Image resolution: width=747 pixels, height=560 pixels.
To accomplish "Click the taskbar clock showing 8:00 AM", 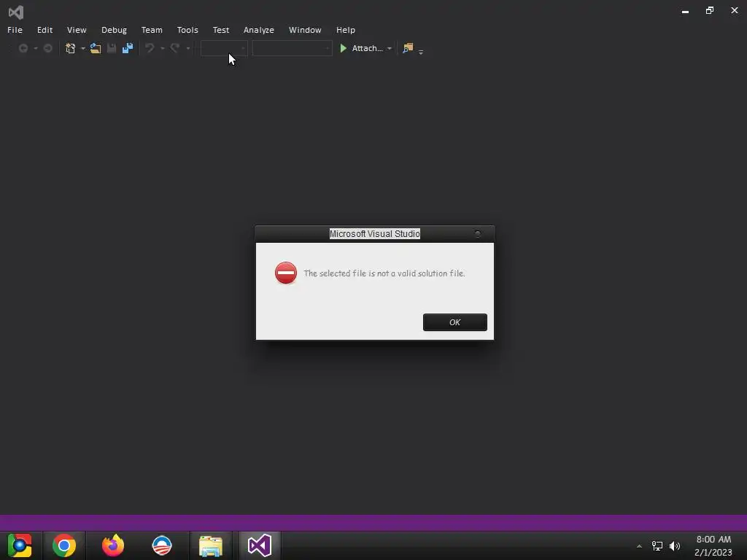I will click(x=713, y=545).
